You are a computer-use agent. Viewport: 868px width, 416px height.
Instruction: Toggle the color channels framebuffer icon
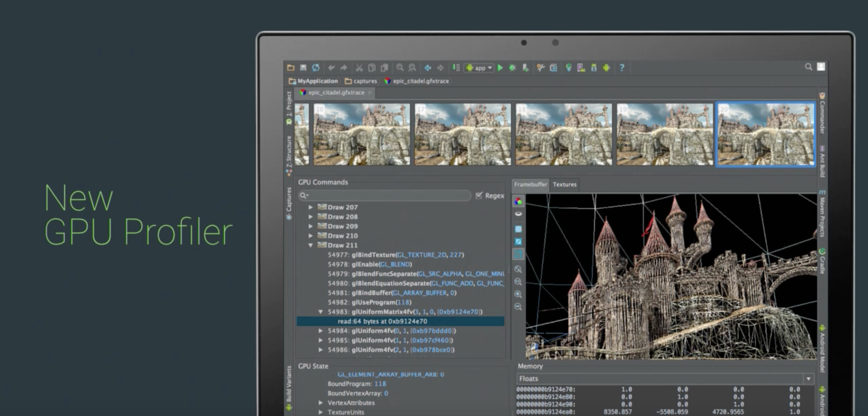tap(518, 202)
